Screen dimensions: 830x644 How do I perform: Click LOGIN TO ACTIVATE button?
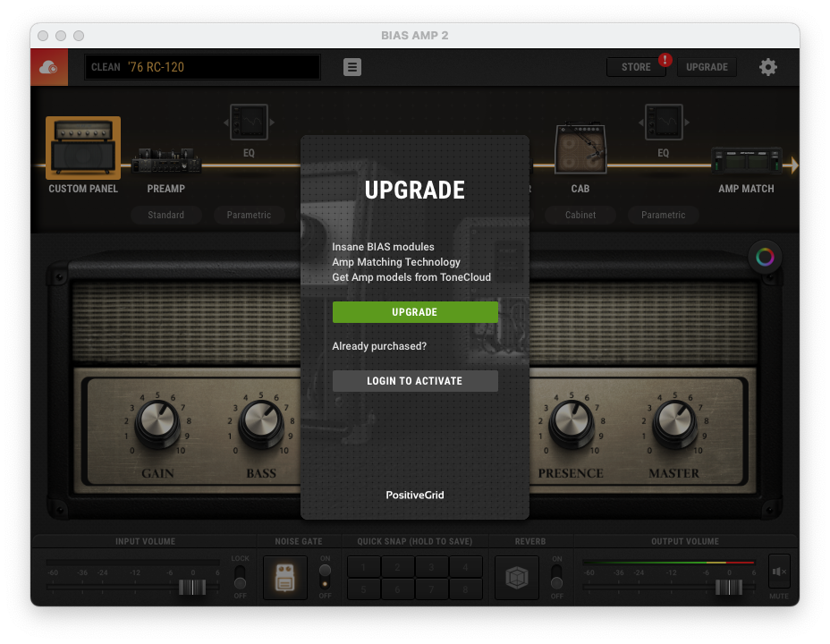[x=415, y=381]
